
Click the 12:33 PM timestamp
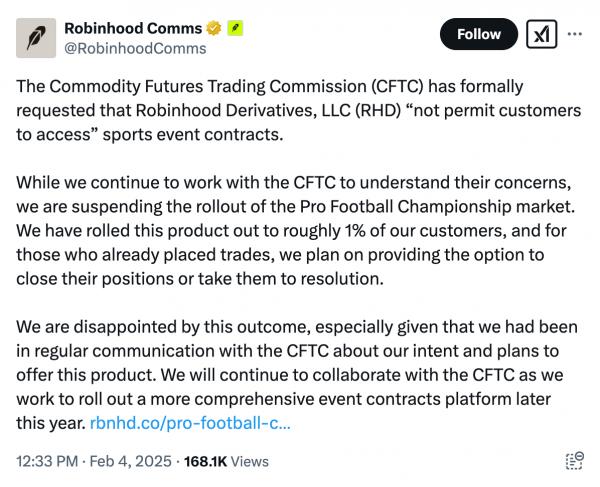pos(46,461)
